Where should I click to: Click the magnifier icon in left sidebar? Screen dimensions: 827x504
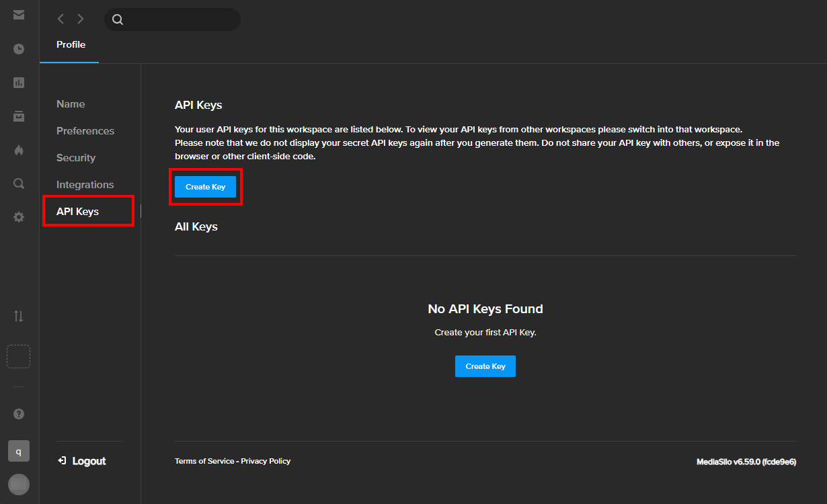[x=19, y=183]
